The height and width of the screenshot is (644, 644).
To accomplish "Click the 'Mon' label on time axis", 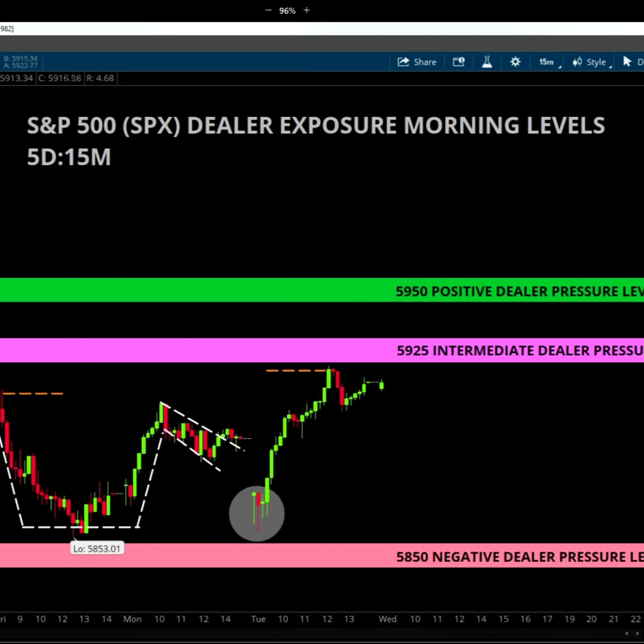I will pos(132,619).
